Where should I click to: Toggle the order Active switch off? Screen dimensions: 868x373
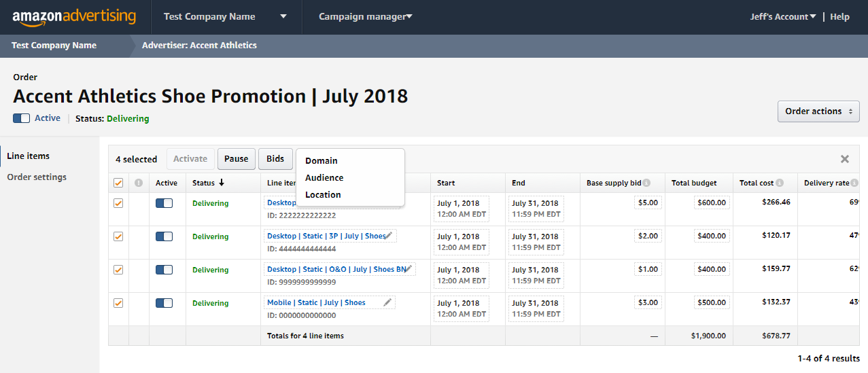tap(22, 118)
